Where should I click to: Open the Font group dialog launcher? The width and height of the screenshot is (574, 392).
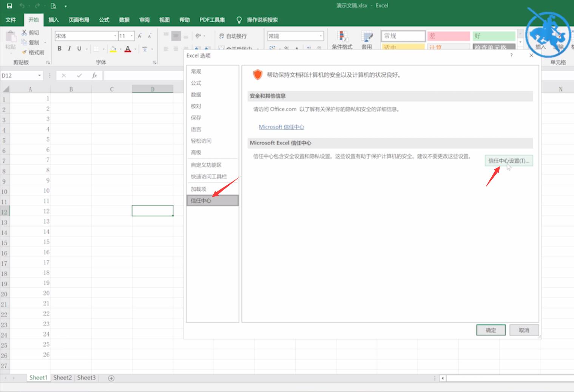[154, 62]
